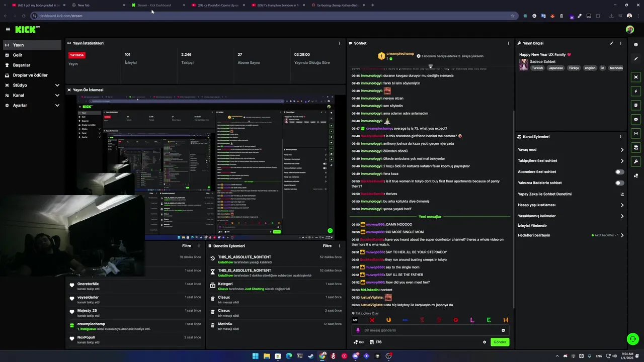Toggle the wrench widget in the right rail
Image resolution: width=644 pixels, height=362 pixels.
click(636, 161)
